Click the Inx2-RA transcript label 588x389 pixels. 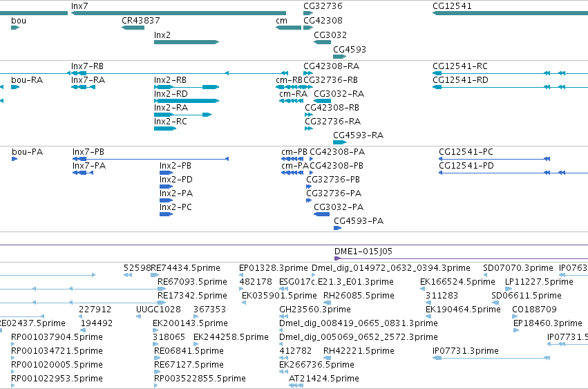[171, 108]
